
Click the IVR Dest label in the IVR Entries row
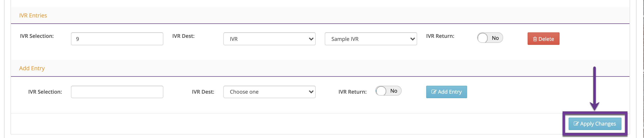click(183, 36)
